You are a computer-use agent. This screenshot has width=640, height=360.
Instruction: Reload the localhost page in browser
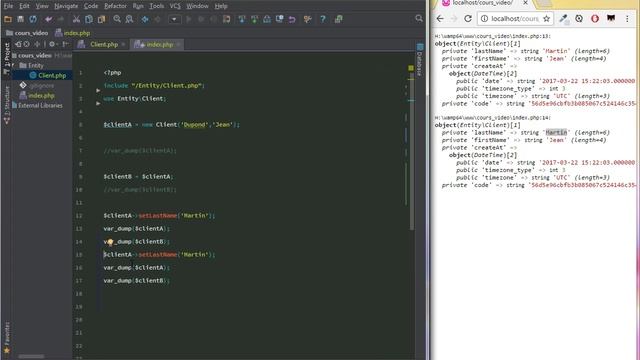pyautogui.click(x=468, y=19)
